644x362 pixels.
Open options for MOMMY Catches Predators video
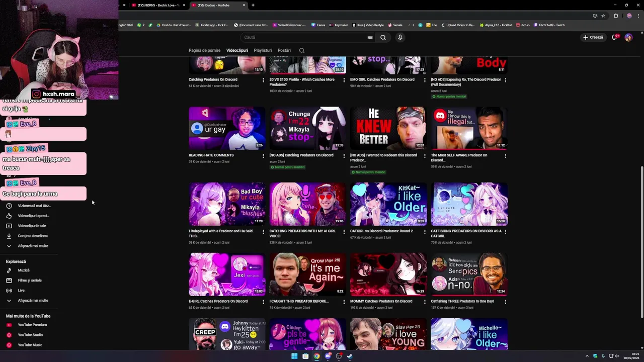425,302
